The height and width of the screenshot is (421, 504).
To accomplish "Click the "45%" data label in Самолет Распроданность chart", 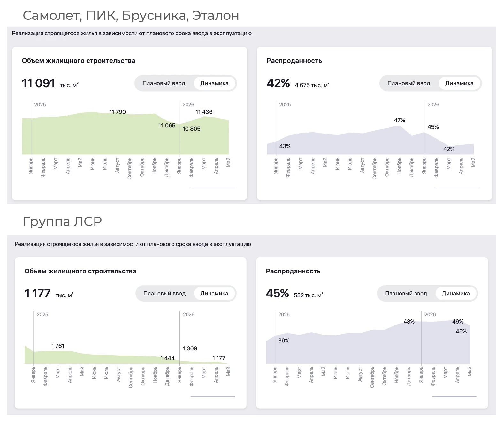I will click(433, 127).
